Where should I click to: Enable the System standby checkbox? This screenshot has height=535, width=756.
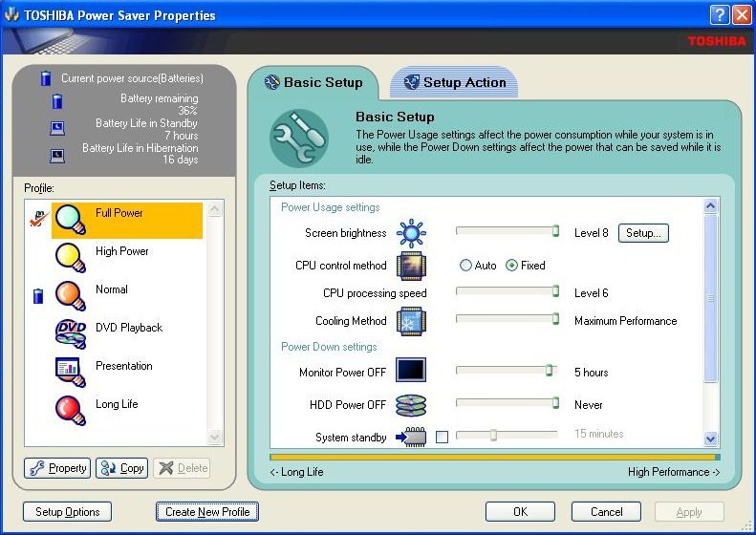click(442, 437)
